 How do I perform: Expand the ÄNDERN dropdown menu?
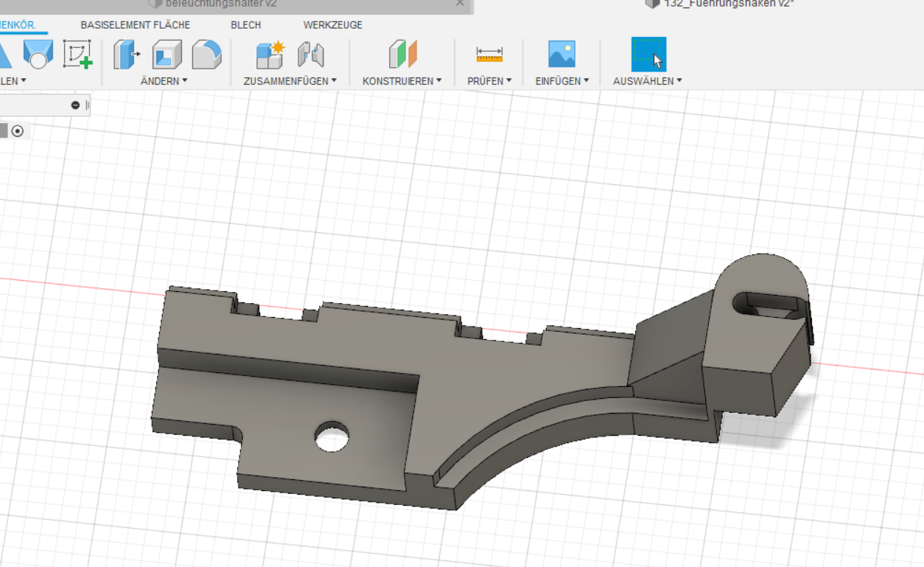(164, 81)
